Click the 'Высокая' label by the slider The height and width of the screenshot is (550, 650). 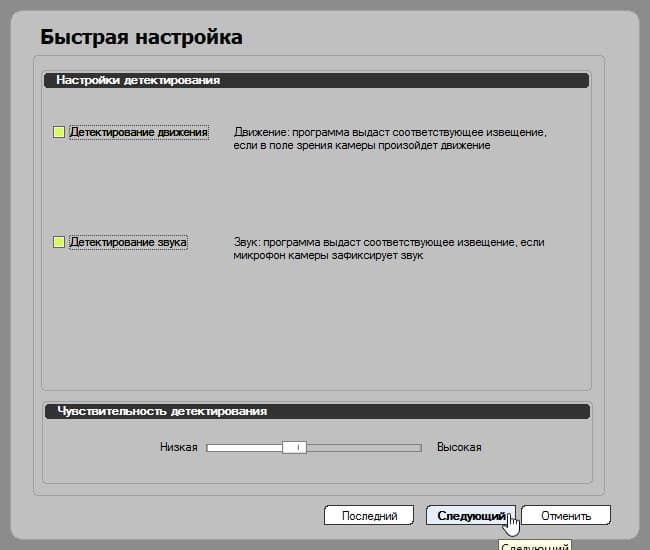pyautogui.click(x=459, y=447)
